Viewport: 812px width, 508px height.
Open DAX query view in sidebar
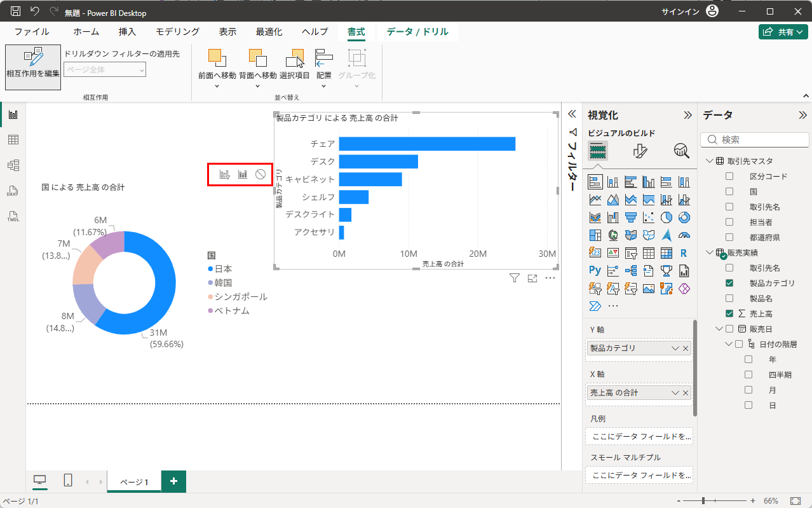13,191
